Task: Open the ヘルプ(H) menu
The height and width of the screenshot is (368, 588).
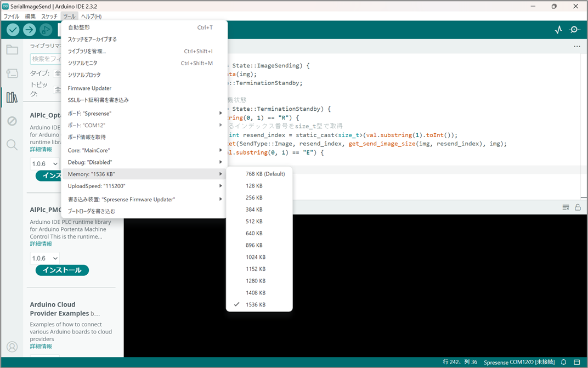Action: coord(91,16)
